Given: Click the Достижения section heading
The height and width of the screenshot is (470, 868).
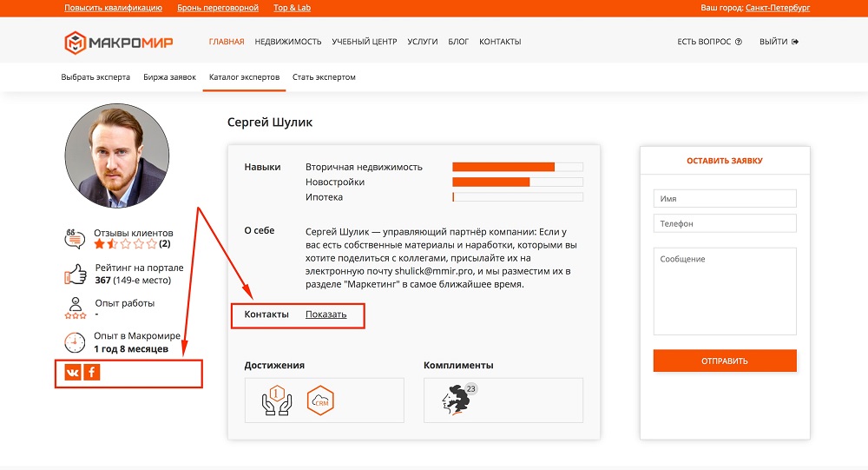Looking at the screenshot, I should point(274,365).
